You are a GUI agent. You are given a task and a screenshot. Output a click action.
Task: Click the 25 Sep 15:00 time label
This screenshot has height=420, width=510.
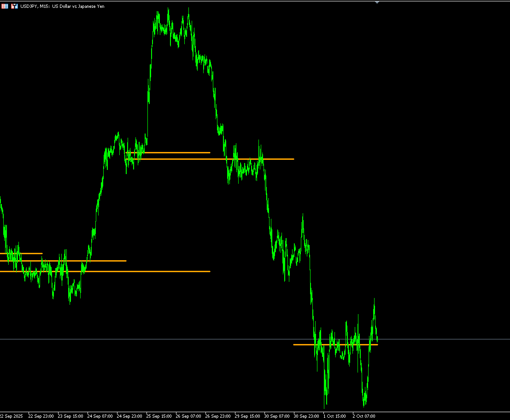[159, 416]
